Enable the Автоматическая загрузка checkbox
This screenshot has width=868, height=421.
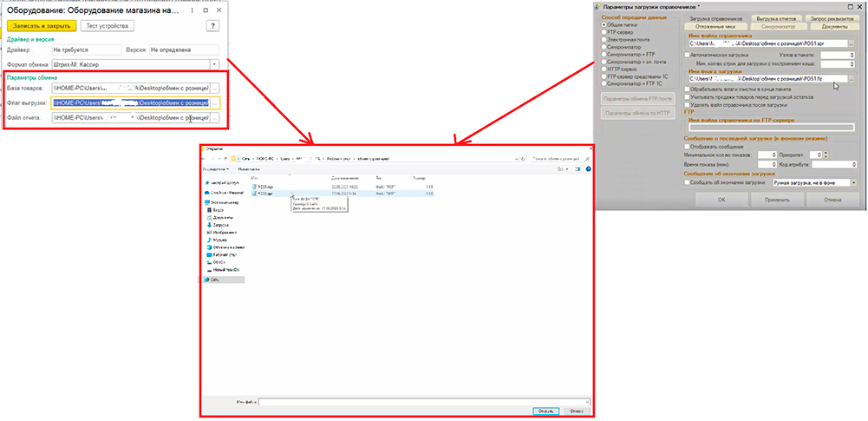click(687, 53)
